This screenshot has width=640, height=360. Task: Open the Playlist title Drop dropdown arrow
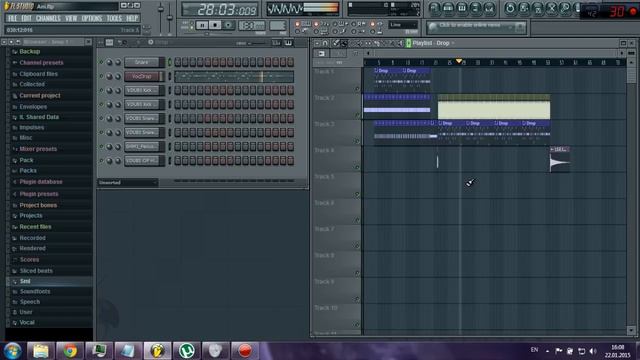(x=453, y=43)
